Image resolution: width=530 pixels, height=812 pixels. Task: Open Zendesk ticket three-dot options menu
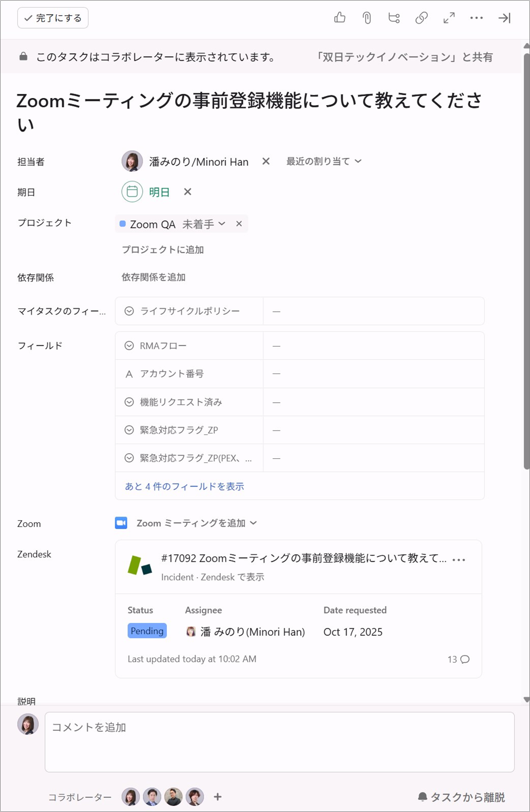(459, 559)
